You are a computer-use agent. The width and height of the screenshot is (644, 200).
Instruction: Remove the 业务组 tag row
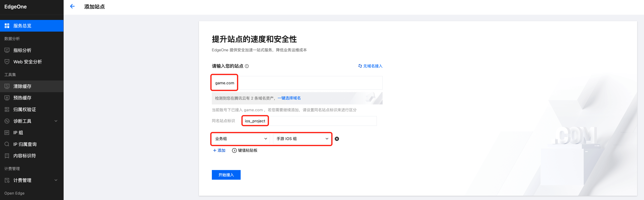coord(337,139)
